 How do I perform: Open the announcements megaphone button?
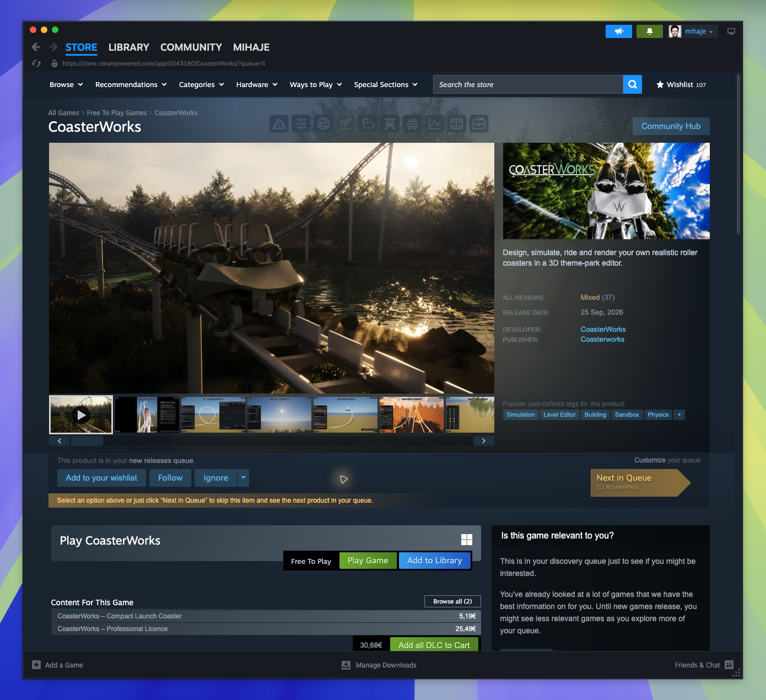pyautogui.click(x=619, y=31)
